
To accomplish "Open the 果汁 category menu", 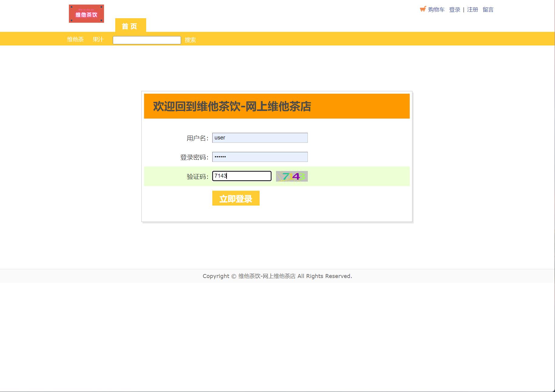I will (x=98, y=39).
